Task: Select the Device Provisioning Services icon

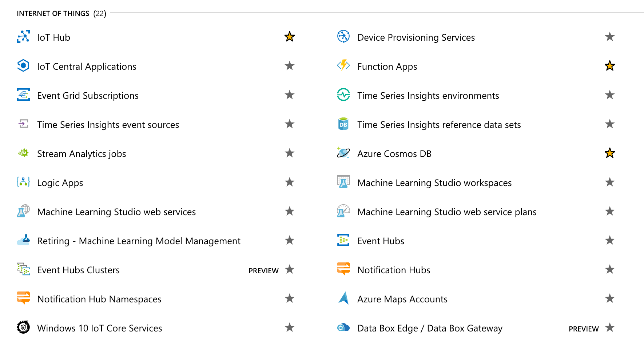Action: [342, 37]
